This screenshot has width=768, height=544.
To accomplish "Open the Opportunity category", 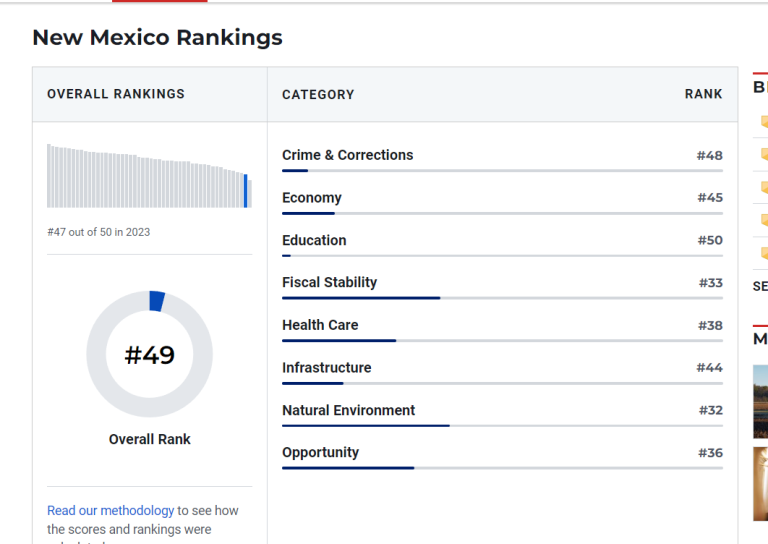I will click(x=320, y=452).
